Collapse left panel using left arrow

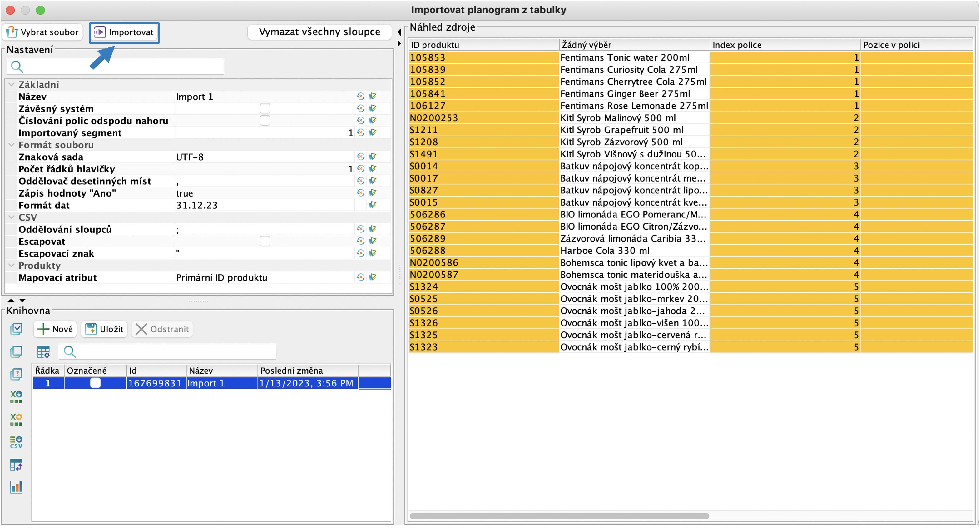point(399,32)
